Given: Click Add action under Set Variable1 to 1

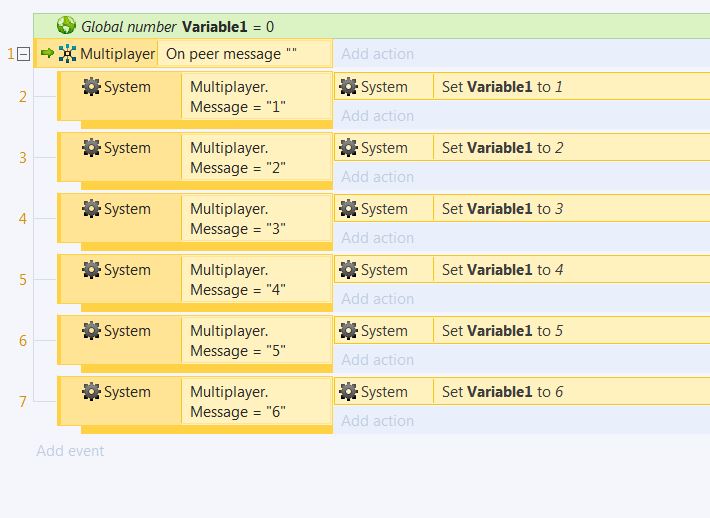Looking at the screenshot, I should [x=378, y=116].
